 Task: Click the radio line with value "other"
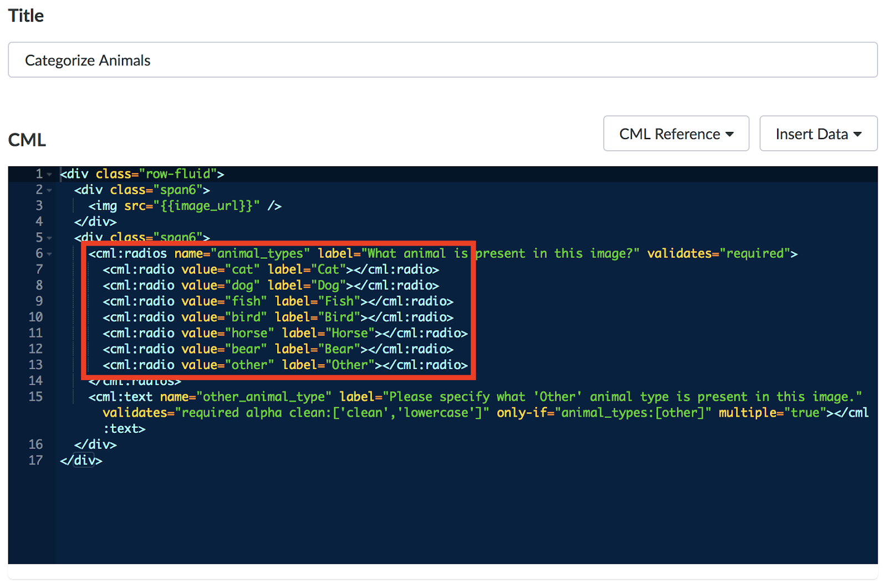(x=286, y=365)
